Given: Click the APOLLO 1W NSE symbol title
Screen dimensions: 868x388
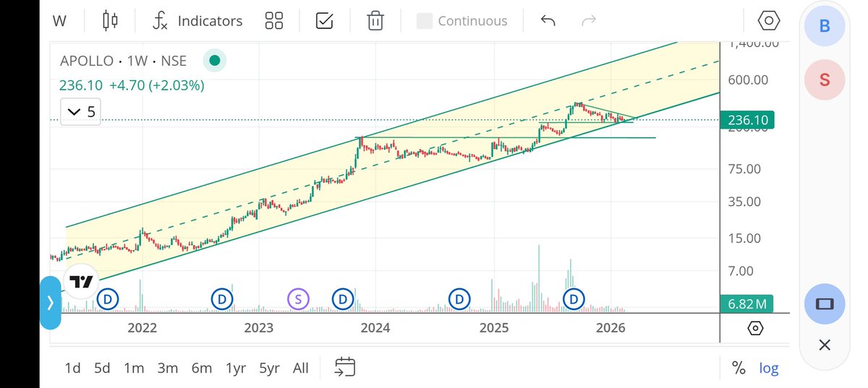Looking at the screenshot, I should click(x=123, y=61).
